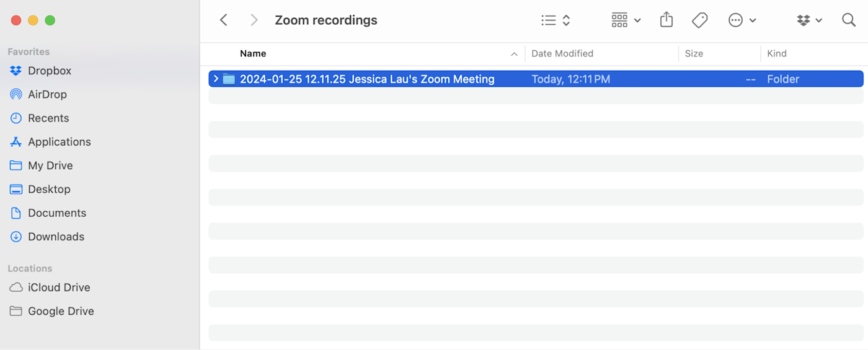Select Google Drive under Locations
The height and width of the screenshot is (350, 868).
click(61, 311)
